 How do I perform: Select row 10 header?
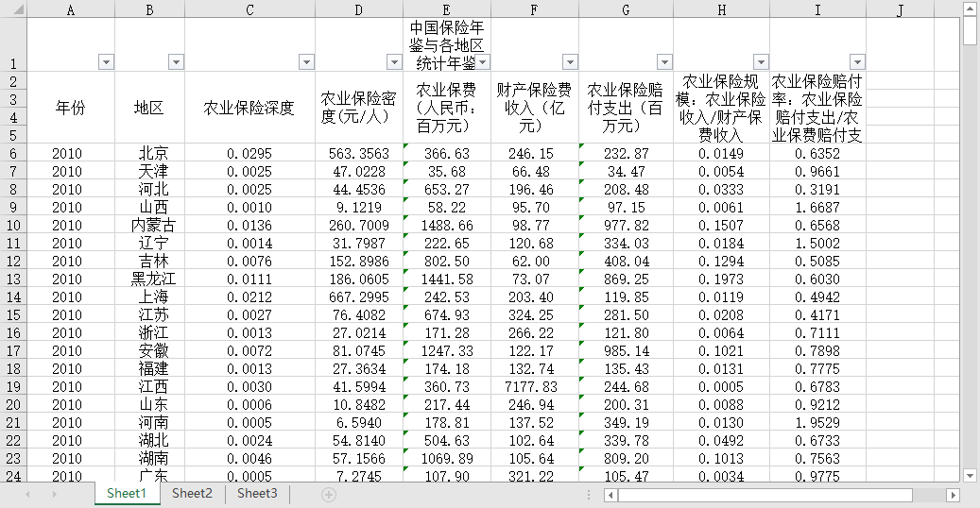coord(13,226)
